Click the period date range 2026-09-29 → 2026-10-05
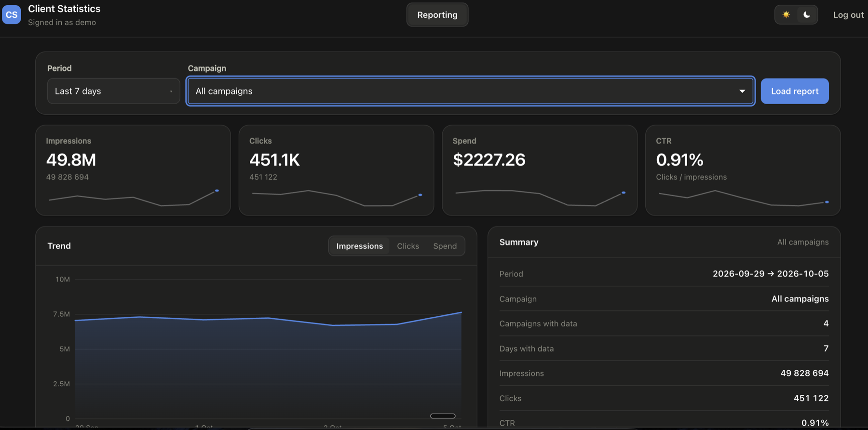Image resolution: width=868 pixels, height=430 pixels. click(771, 274)
